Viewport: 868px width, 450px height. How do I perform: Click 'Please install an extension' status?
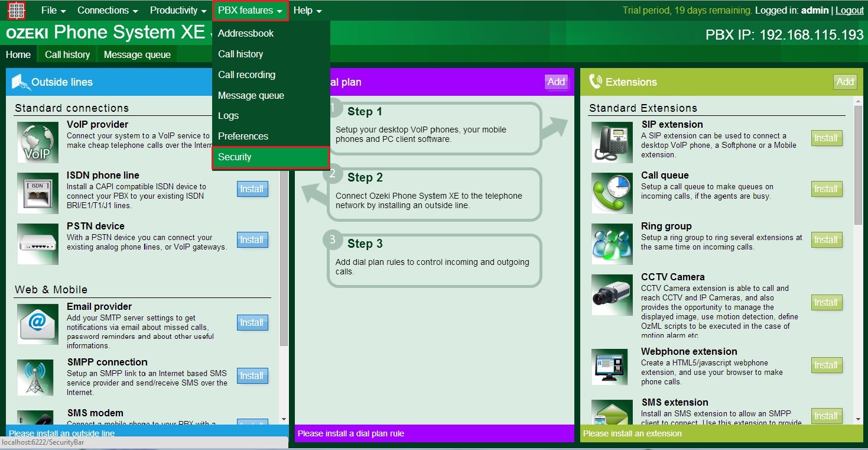632,433
